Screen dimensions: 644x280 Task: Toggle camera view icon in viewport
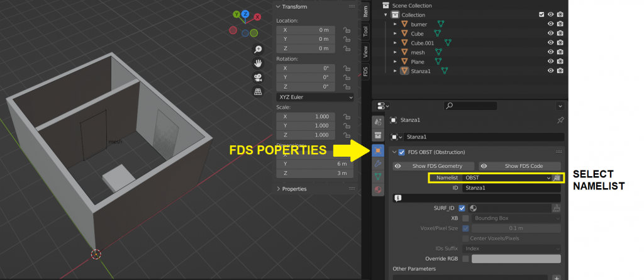(x=258, y=77)
